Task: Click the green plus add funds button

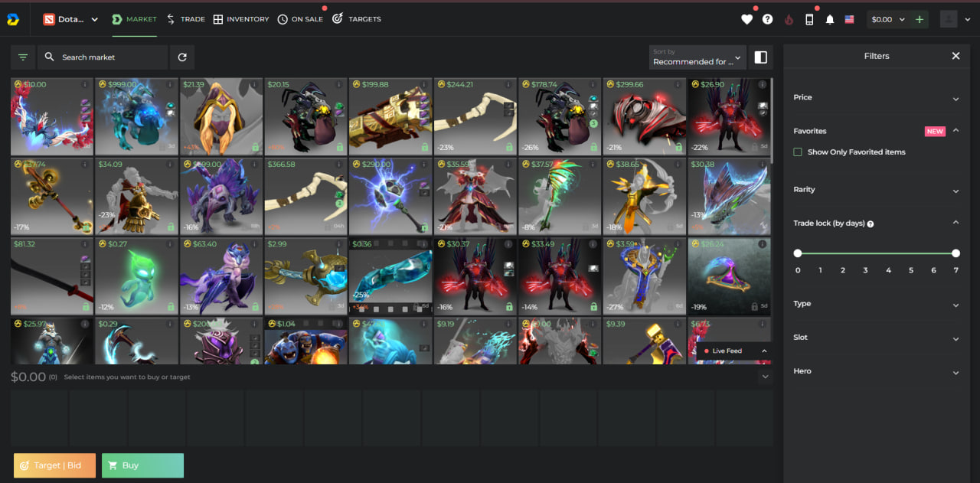Action: click(x=920, y=19)
